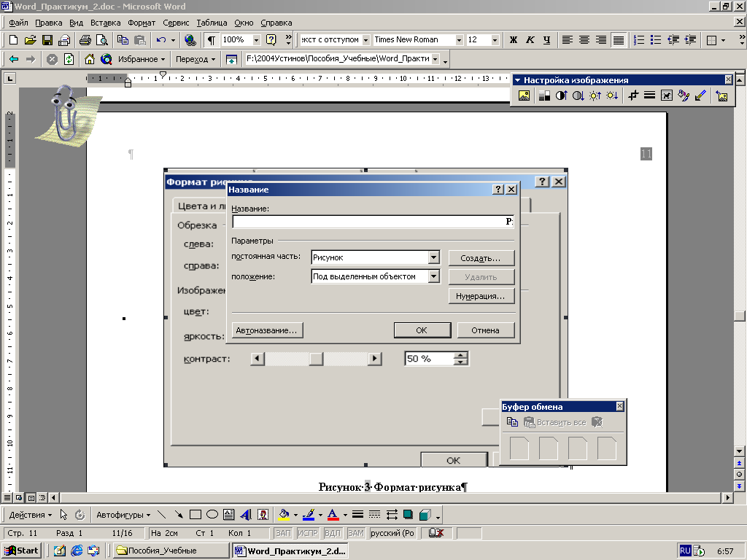The width and height of the screenshot is (747, 560).
Task: Open the Правка menu
Action: (x=49, y=23)
